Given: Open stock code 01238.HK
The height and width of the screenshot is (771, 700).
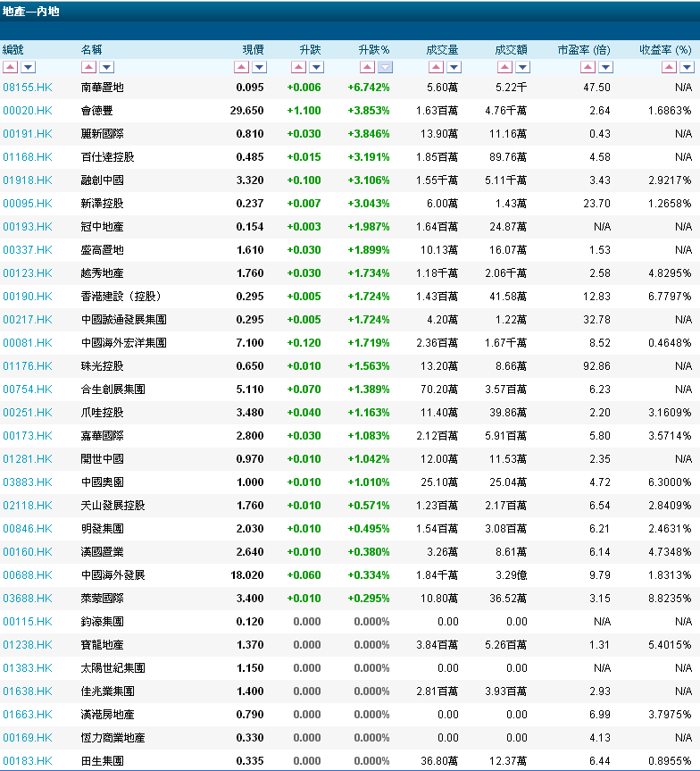Looking at the screenshot, I should [28, 645].
